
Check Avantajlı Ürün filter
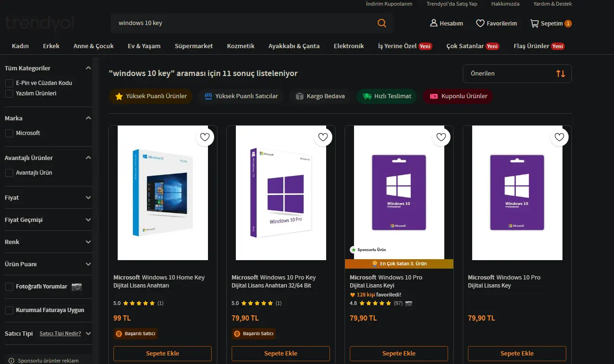coord(9,173)
